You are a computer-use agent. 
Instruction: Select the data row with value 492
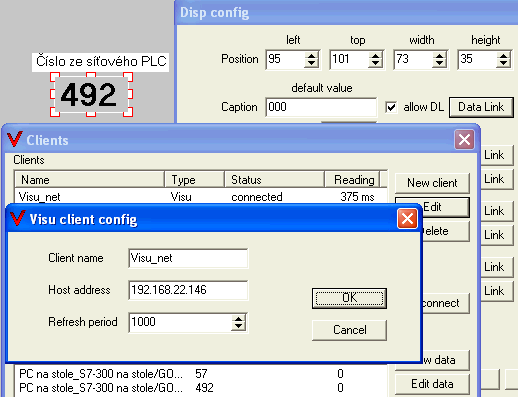pyautogui.click(x=201, y=388)
